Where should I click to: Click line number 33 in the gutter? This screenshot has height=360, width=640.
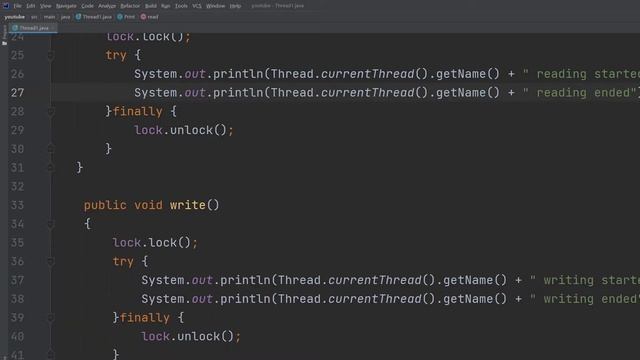pos(17,205)
